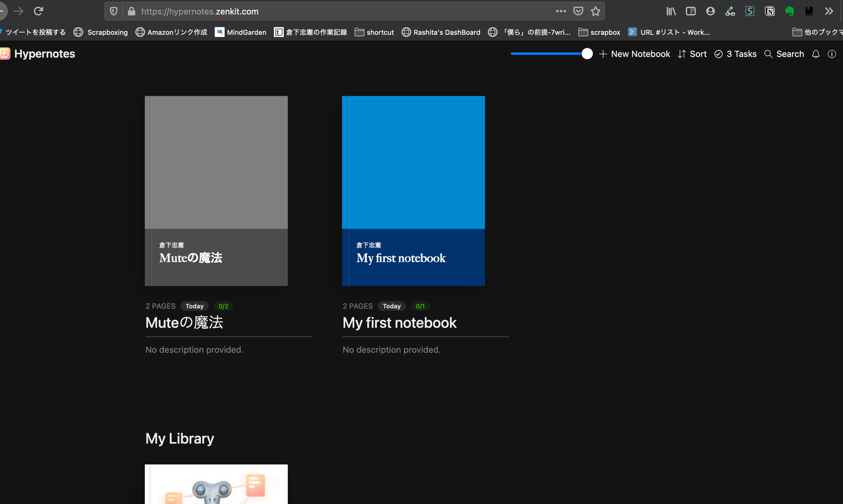Open the Sort options

pos(692,54)
